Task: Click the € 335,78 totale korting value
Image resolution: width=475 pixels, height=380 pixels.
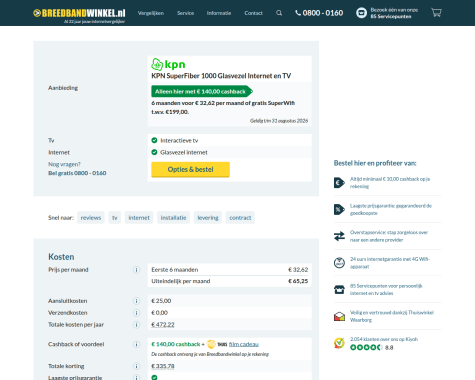Action: (x=163, y=366)
